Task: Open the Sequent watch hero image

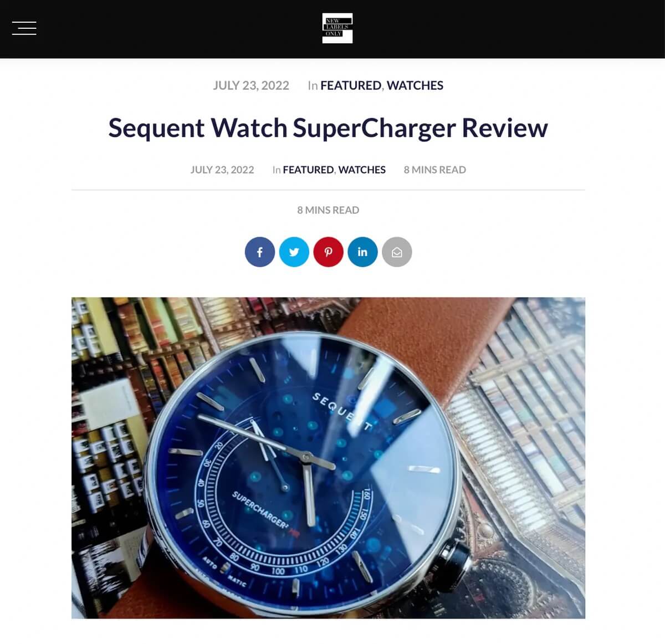Action: pyautogui.click(x=328, y=458)
